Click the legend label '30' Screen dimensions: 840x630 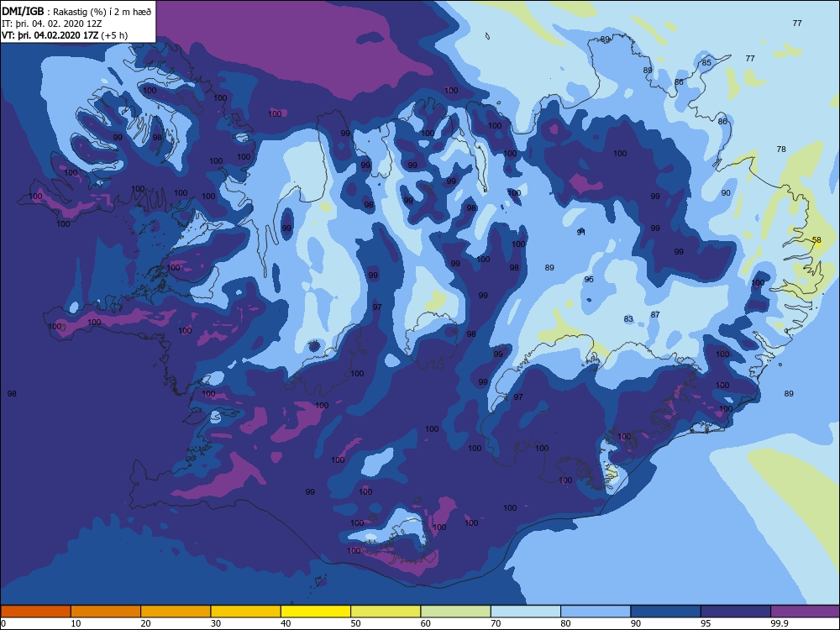click(x=216, y=623)
